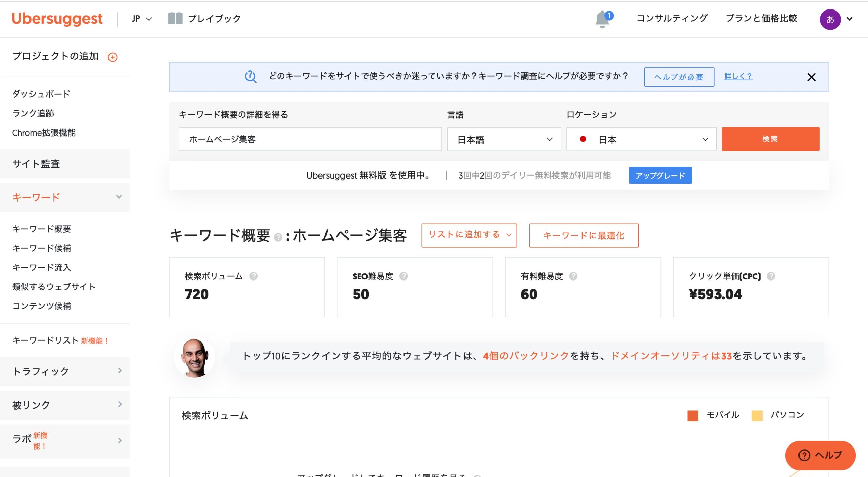Click the キーワードに最適化 button
The height and width of the screenshot is (477, 868).
[584, 235]
